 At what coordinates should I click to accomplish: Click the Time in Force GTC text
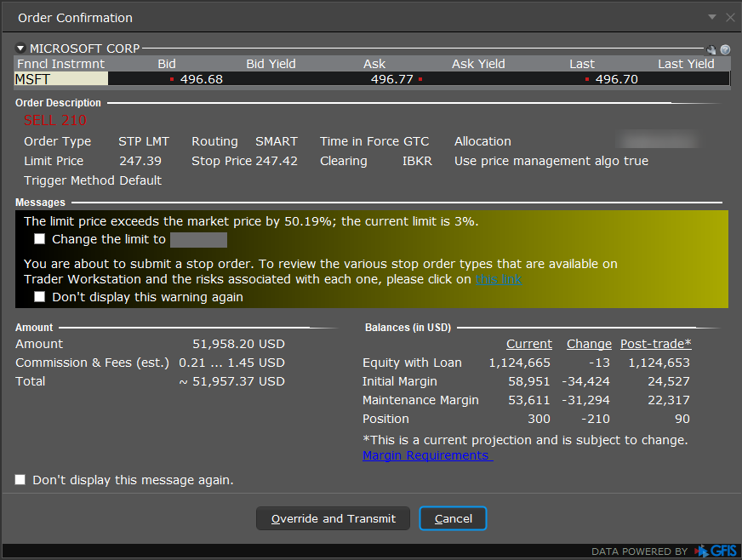(x=374, y=141)
